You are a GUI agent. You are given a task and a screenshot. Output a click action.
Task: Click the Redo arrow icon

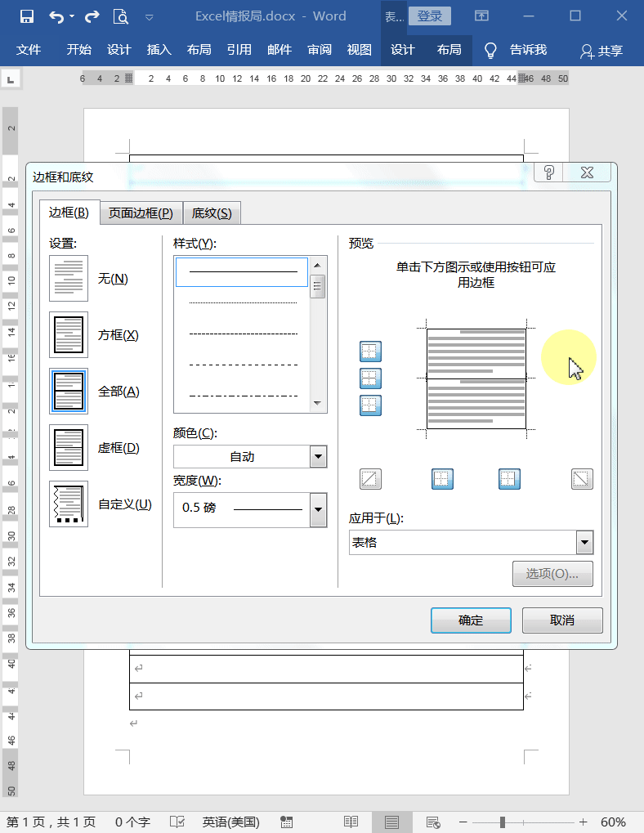pyautogui.click(x=92, y=16)
